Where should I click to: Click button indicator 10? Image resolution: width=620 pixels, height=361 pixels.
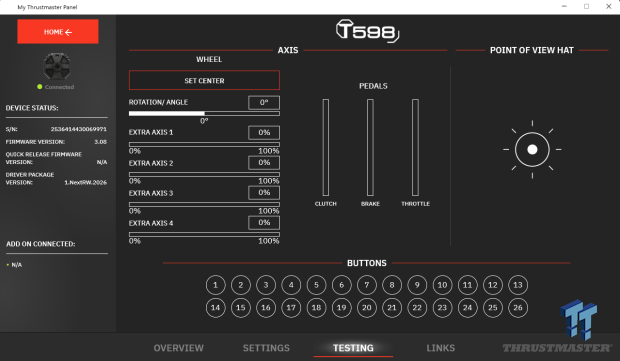[x=442, y=285]
